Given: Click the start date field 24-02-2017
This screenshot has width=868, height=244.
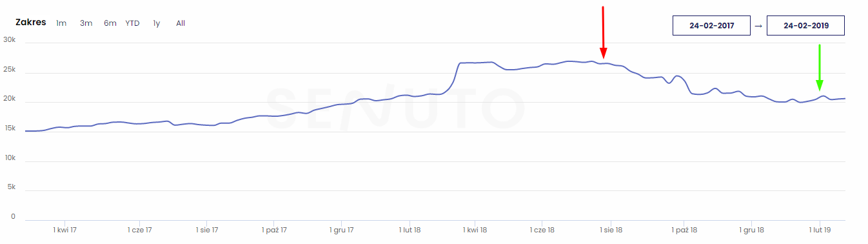Looking at the screenshot, I should point(711,26).
